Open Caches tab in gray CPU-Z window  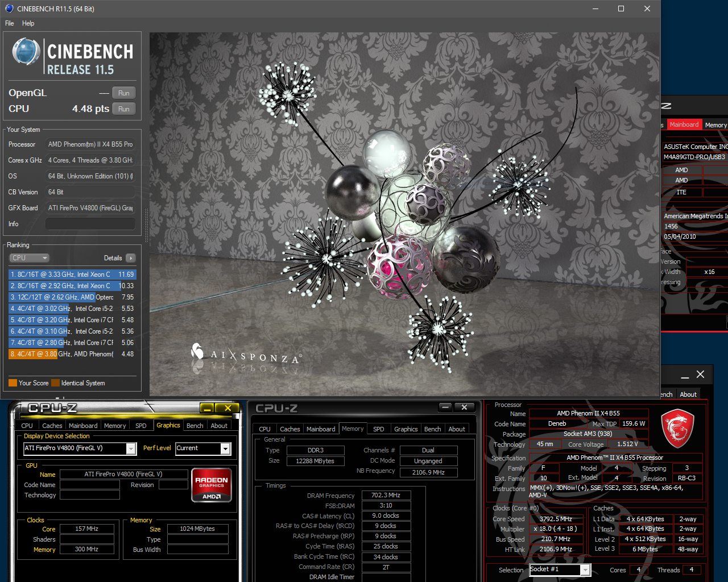[x=289, y=429]
